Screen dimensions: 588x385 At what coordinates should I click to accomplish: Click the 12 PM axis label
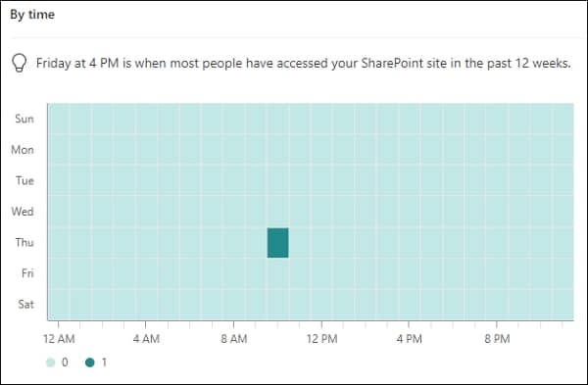(x=321, y=339)
